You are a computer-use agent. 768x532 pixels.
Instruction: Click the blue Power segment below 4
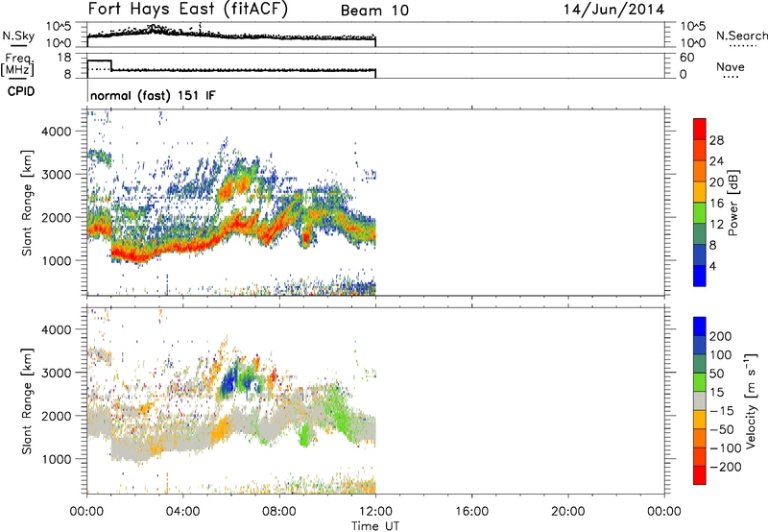click(700, 276)
